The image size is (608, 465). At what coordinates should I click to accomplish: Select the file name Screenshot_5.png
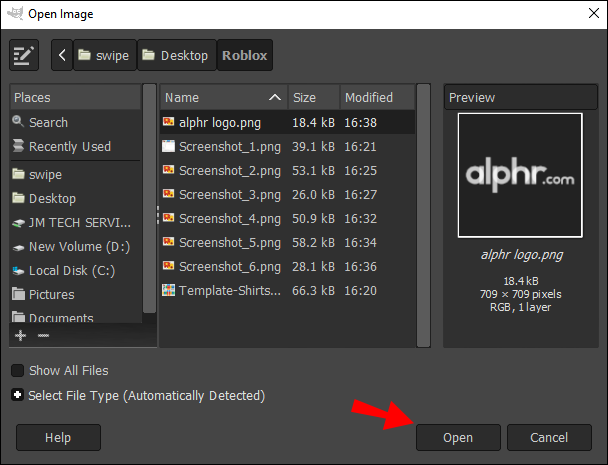tap(230, 242)
